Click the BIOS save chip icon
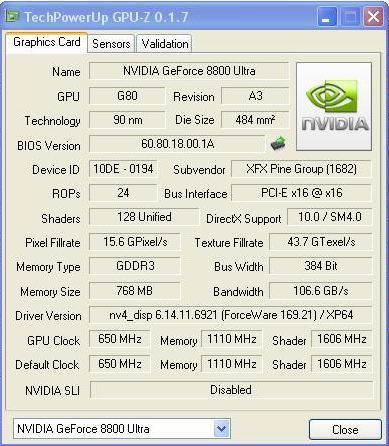 point(278,143)
